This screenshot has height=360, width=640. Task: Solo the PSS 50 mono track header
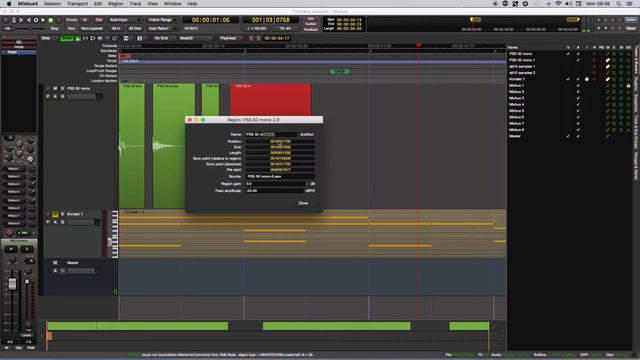coord(62,88)
